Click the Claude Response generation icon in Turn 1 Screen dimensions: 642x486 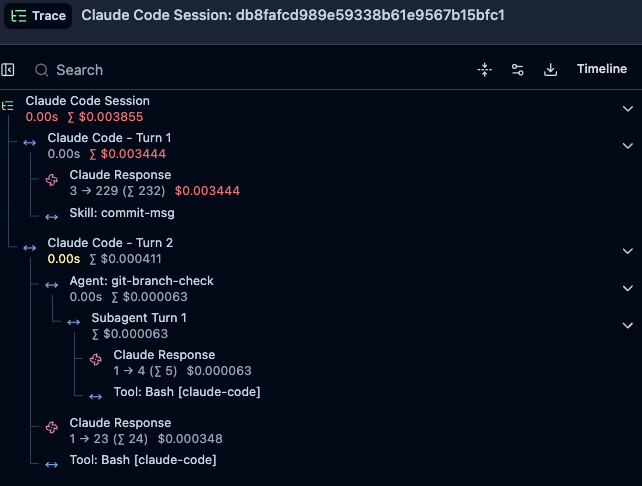(52, 180)
